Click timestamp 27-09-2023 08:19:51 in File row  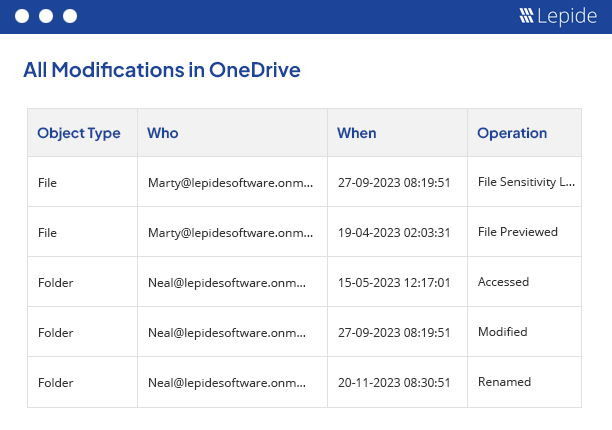pyautogui.click(x=394, y=183)
